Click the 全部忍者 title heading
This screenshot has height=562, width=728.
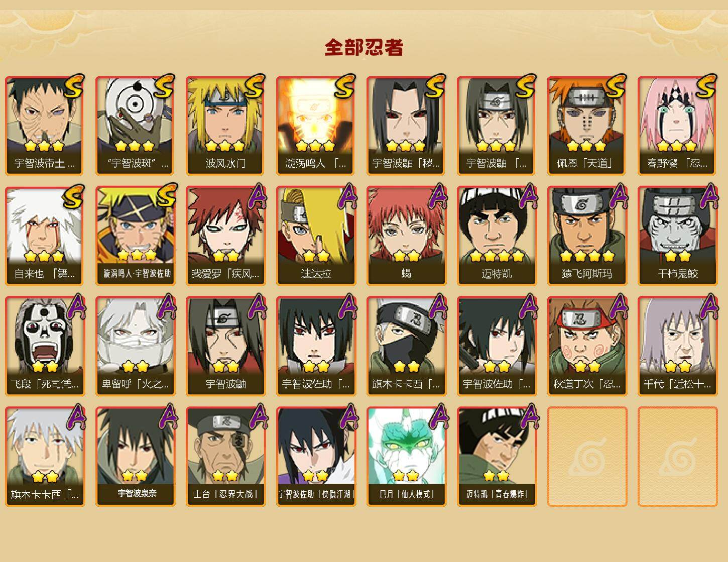tap(364, 47)
